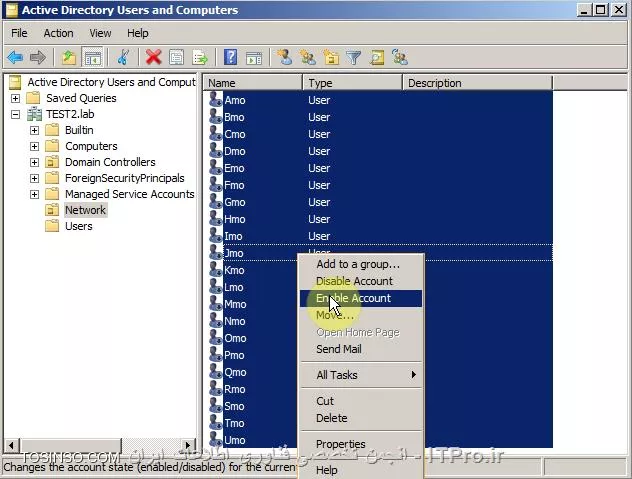Select user Bmo in the list
Image resolution: width=632 pixels, height=479 pixels.
pos(234,117)
